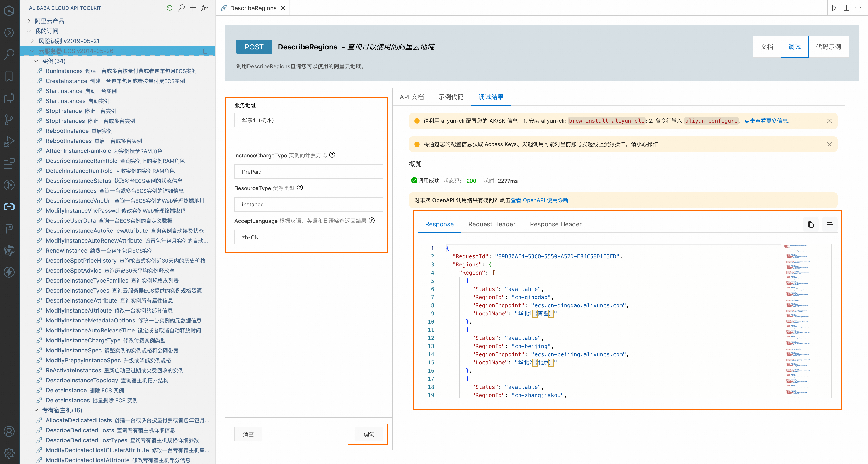Select the Response tab

(439, 224)
